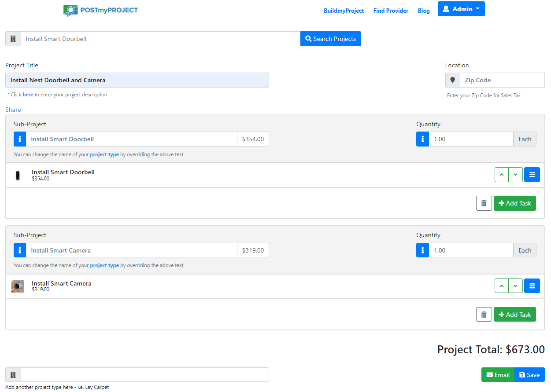
Task: Open the hamburger menu for the Install Smart Doorbell task
Action: [x=532, y=175]
